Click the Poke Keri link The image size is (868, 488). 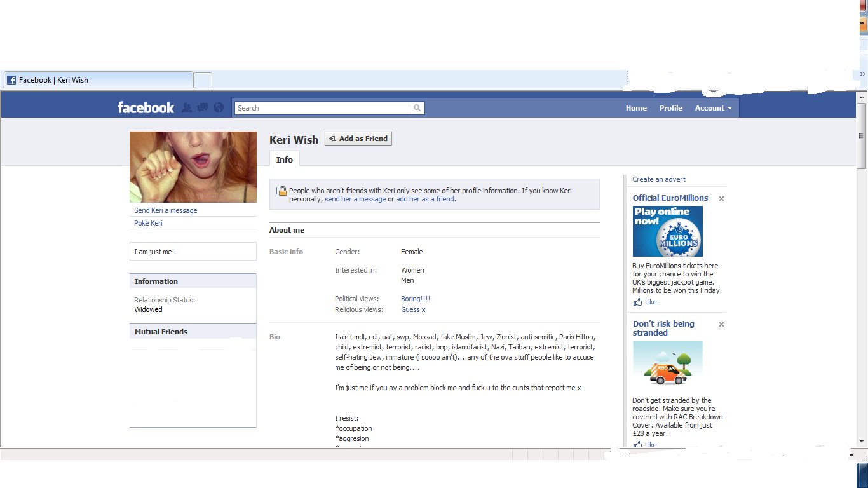148,223
